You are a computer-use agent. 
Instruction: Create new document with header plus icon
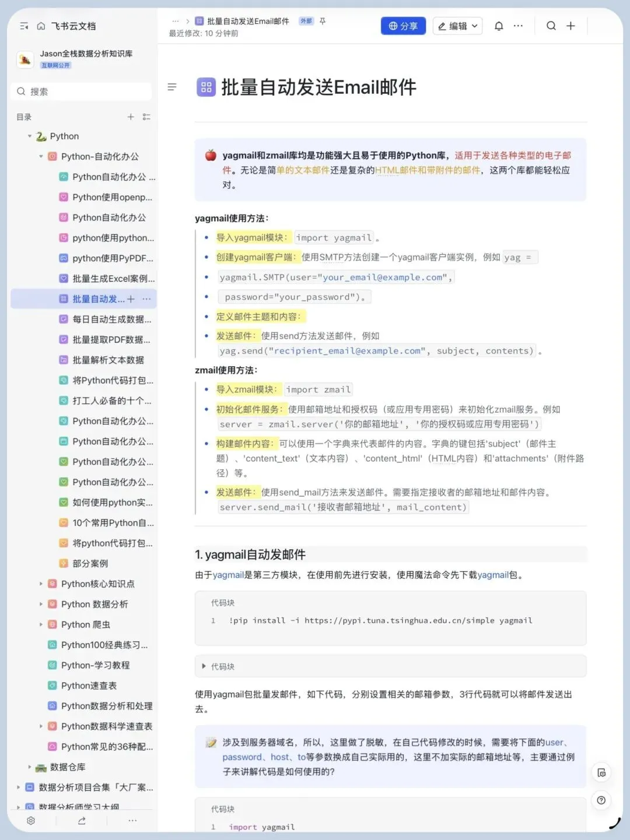tap(570, 26)
